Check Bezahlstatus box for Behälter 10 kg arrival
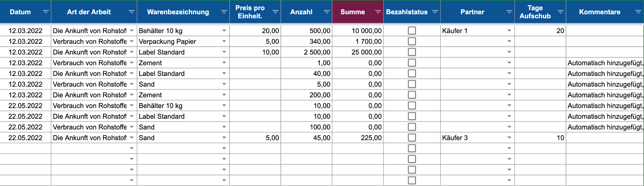 pos(412,31)
